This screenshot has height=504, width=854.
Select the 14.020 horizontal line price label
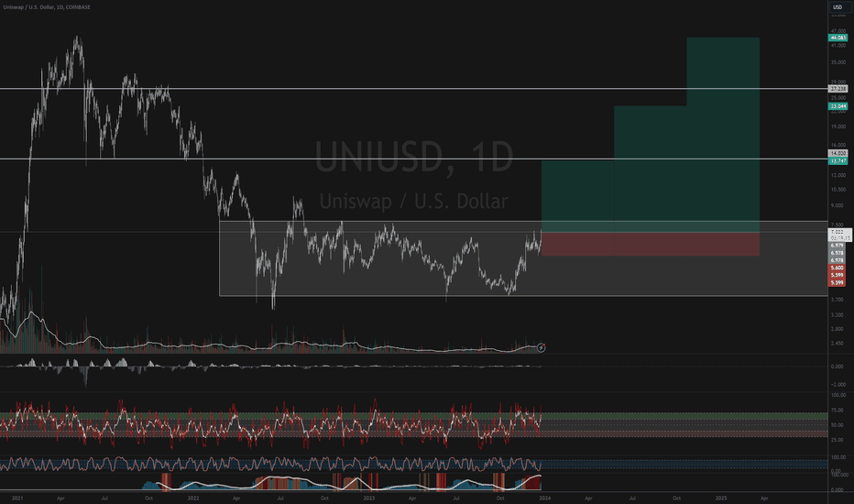[x=838, y=154]
